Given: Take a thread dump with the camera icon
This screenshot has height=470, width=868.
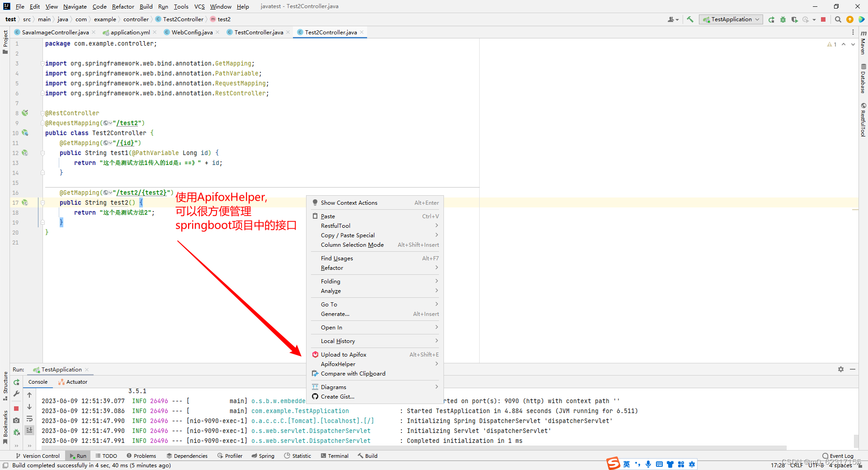Looking at the screenshot, I should (x=16, y=420).
